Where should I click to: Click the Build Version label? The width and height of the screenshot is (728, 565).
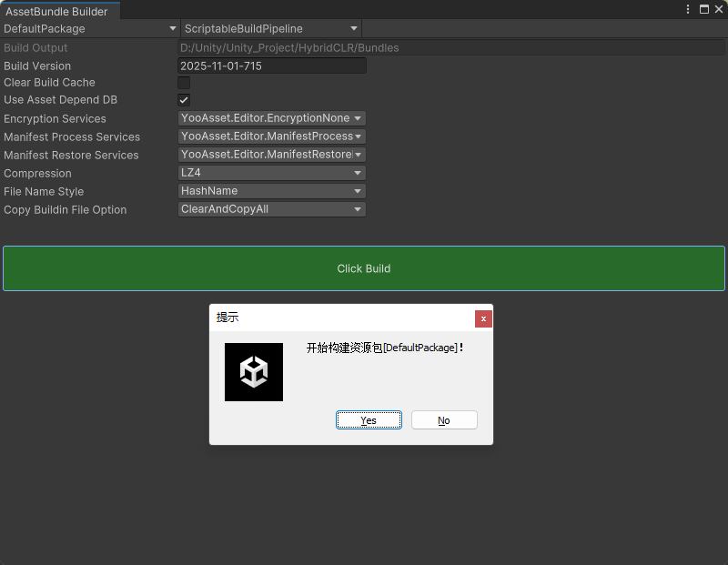pos(37,66)
